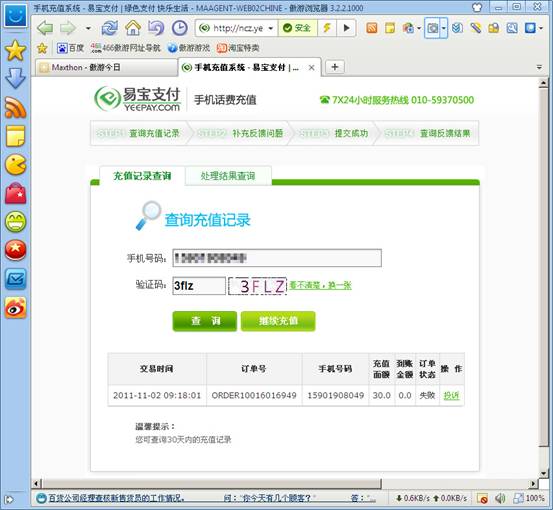This screenshot has width=553, height=510.
Task: Click the 继续充值 button
Action: pyautogui.click(x=278, y=321)
